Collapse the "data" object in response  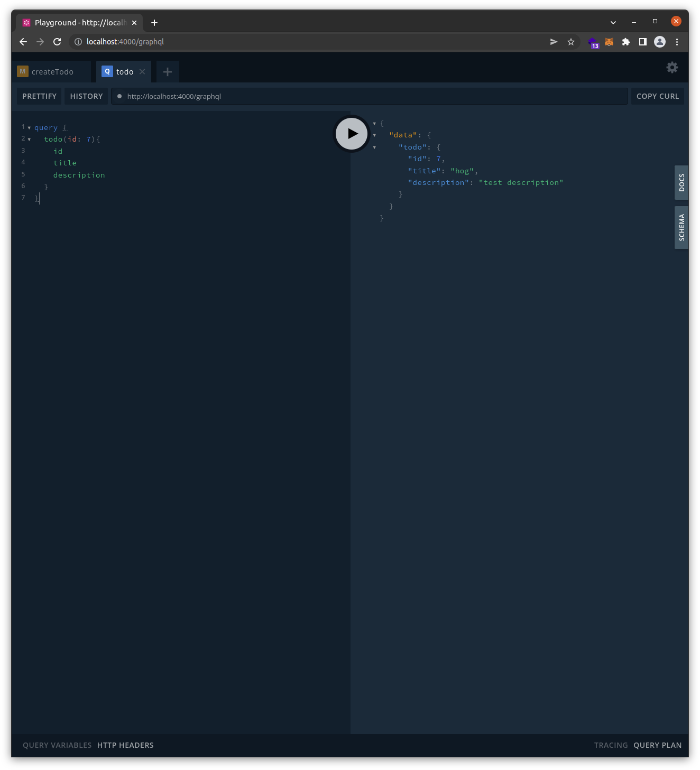point(374,135)
